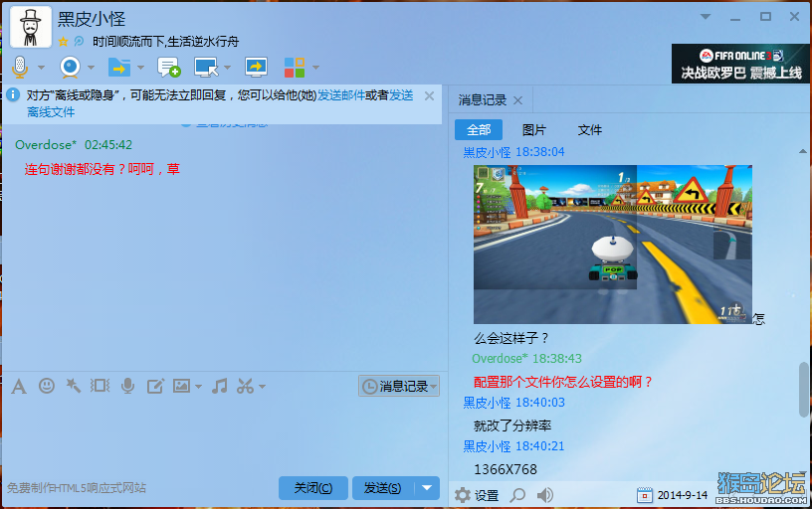Open the calendar icon for 2014-9-14
The image size is (812, 509).
(x=645, y=495)
